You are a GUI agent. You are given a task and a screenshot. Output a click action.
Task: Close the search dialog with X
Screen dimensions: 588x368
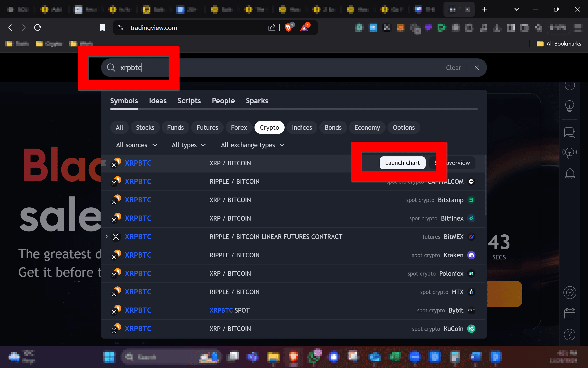click(477, 68)
